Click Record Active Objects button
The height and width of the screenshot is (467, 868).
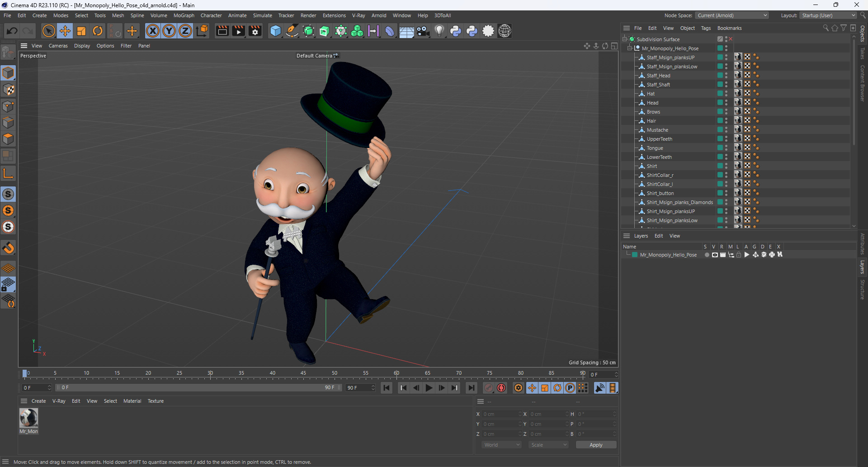489,388
